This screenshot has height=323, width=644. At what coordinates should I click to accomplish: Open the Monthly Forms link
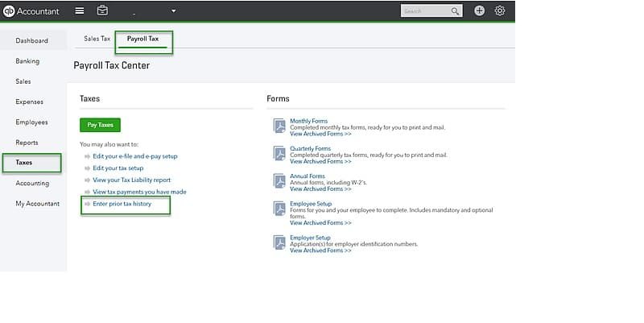[x=309, y=121]
